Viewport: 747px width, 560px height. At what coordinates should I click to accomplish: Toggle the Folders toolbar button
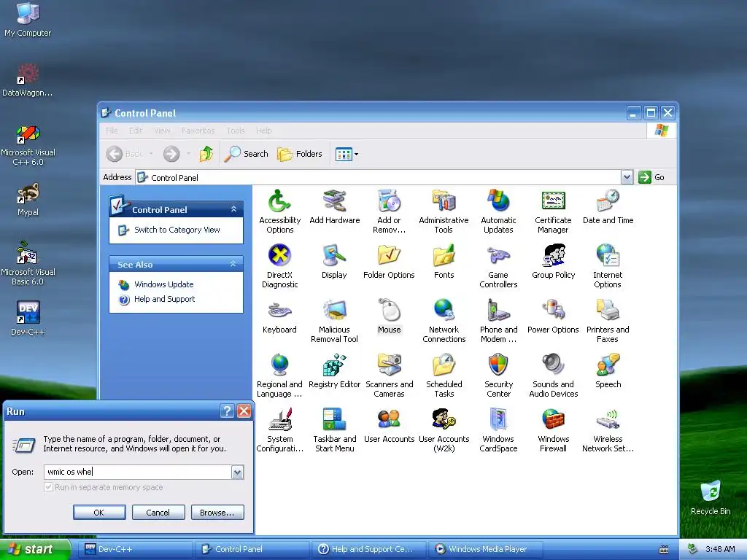click(x=300, y=154)
